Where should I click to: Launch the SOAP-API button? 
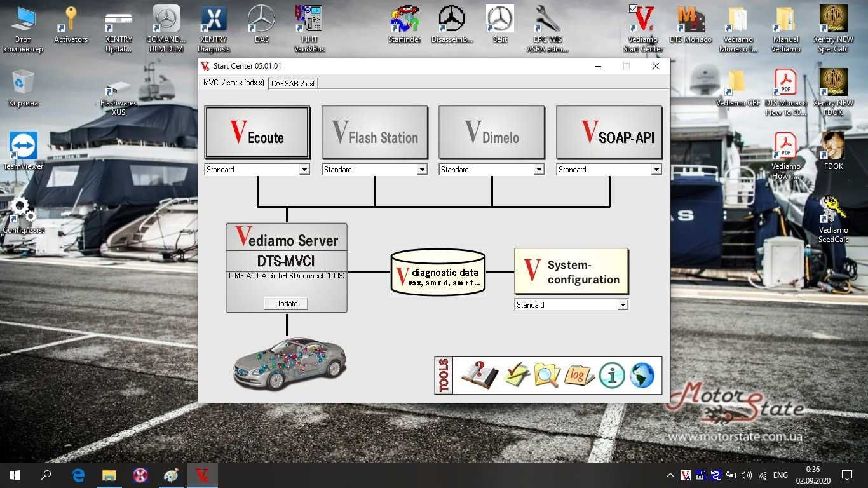[x=609, y=133]
